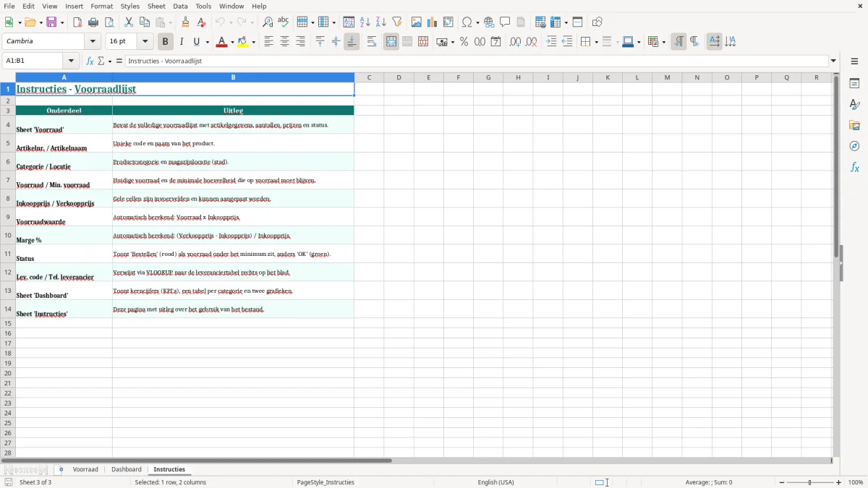Click Format as Percent icon
868x488 pixels.
point(464,42)
